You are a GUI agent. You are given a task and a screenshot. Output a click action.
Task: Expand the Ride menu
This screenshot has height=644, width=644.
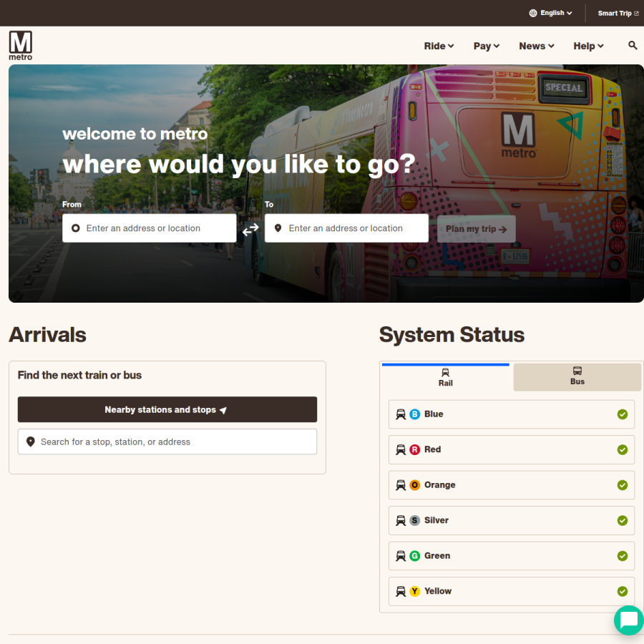[439, 46]
